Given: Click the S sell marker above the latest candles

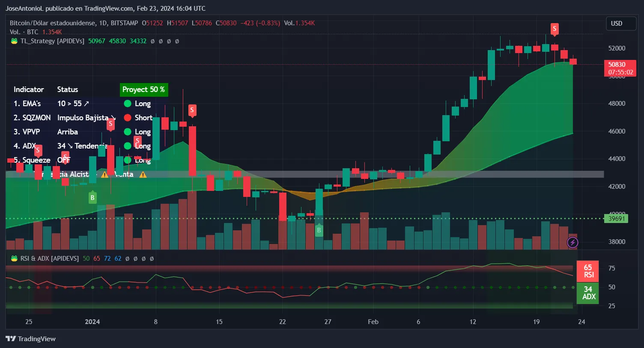Looking at the screenshot, I should [x=555, y=29].
